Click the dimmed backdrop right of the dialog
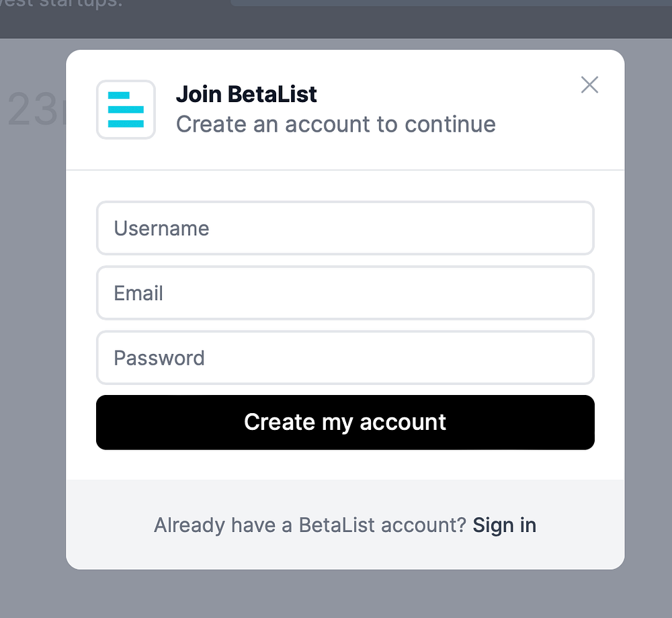 pyautogui.click(x=648, y=336)
